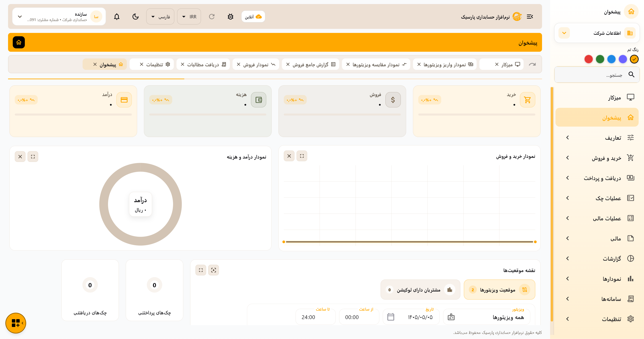644x339 pixels.
Task: Expand نمودار درآمد و هزینه chart fullscreen
Action: tap(33, 157)
